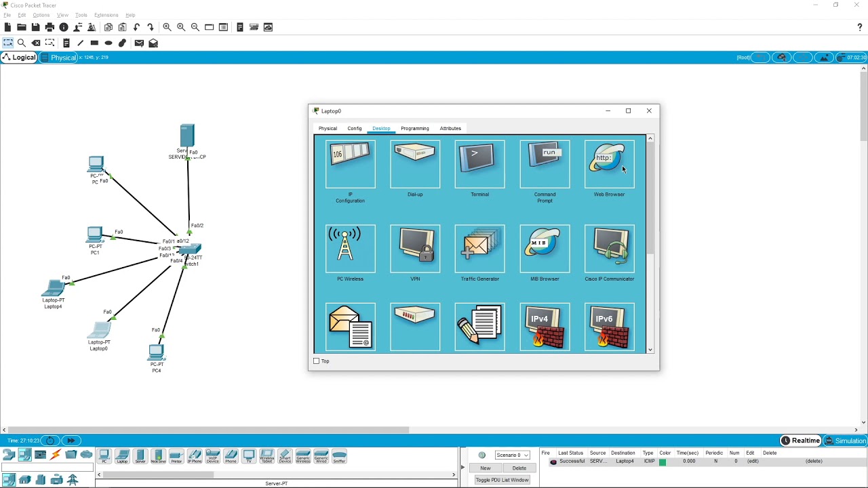Switch to the Physical tab in Laptop0
Viewport: 868px width, 488px height.
[328, 128]
